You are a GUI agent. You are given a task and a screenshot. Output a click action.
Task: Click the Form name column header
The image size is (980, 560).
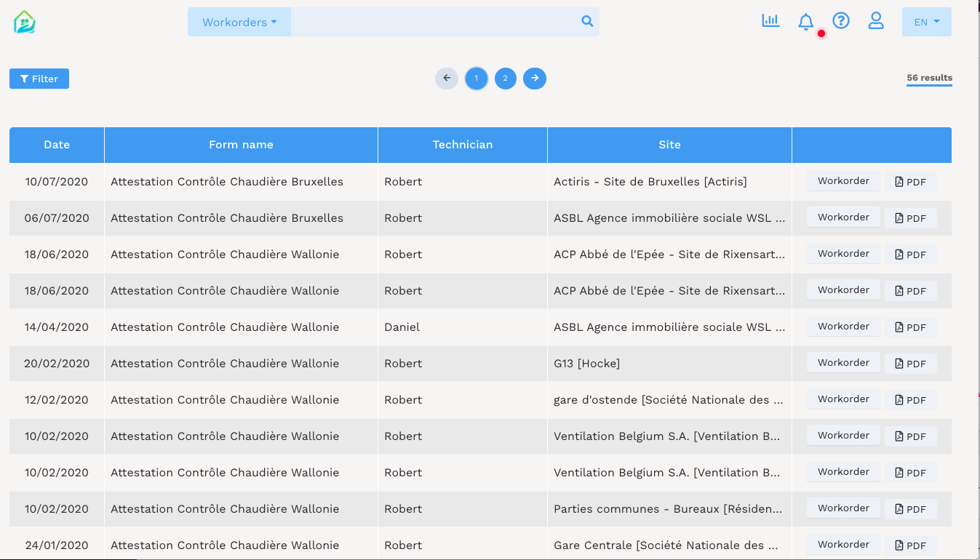point(241,145)
